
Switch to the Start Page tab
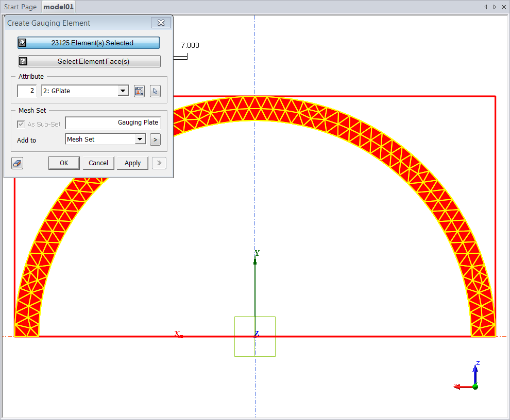[x=21, y=7]
